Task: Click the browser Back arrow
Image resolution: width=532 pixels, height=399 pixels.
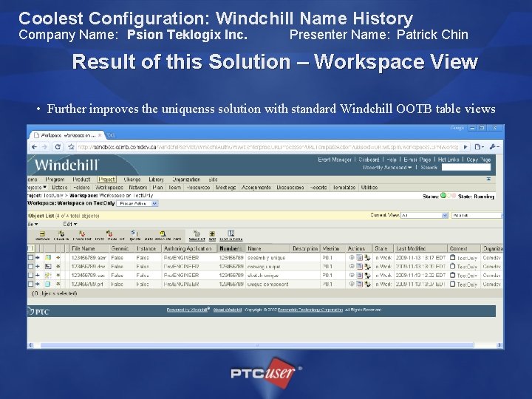Action: pos(34,147)
